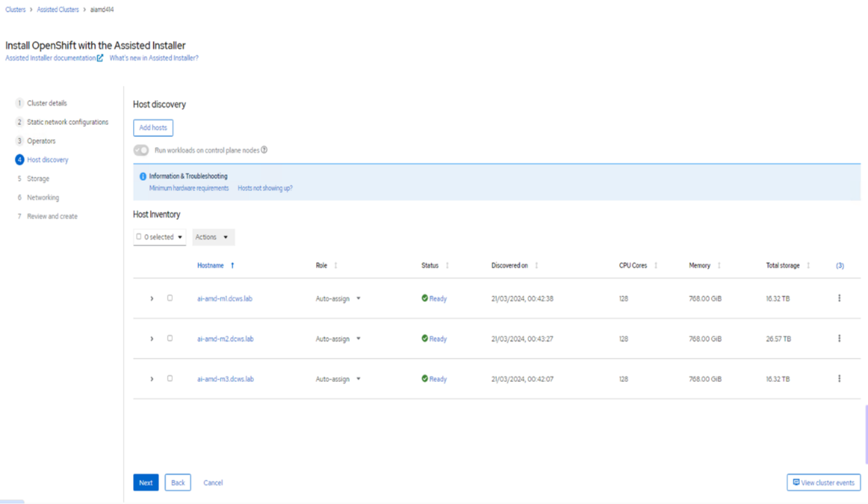Image resolution: width=868 pixels, height=504 pixels.
Task: Expand row for ai-amd-m2.dcws.lab
Action: (x=152, y=339)
